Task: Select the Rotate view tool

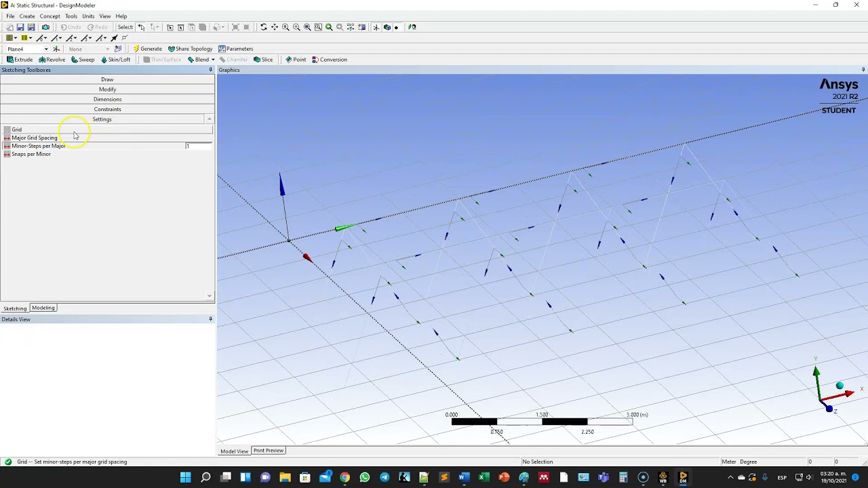Action: click(264, 27)
